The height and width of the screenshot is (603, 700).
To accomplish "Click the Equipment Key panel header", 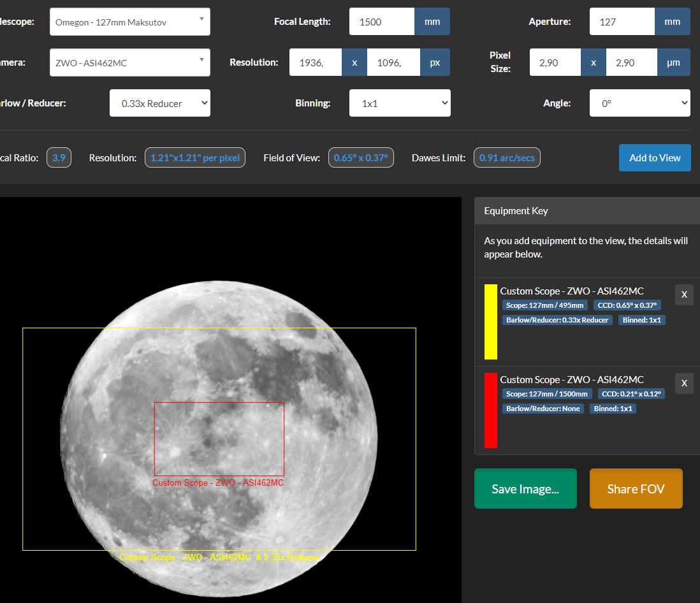I will pos(587,211).
